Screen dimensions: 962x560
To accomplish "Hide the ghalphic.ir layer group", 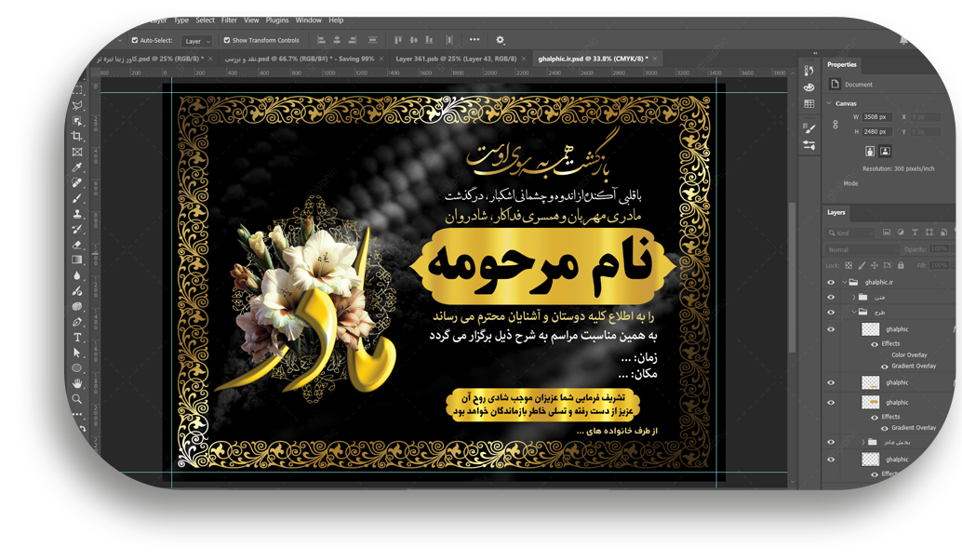I will (x=831, y=282).
